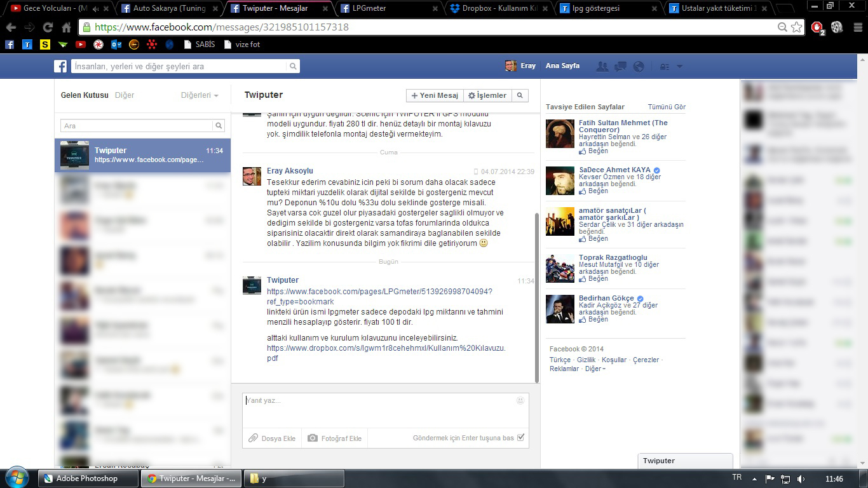Viewport: 868px width, 488px height.
Task: Open Adobe Photoshop from the taskbar
Action: click(87, 478)
